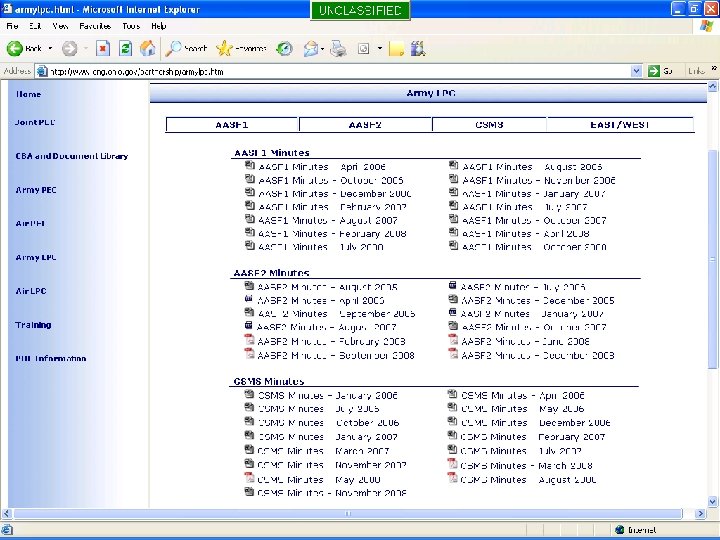Expand the Mail button dropdown arrow
Image resolution: width=720 pixels, height=540 pixels.
point(322,48)
